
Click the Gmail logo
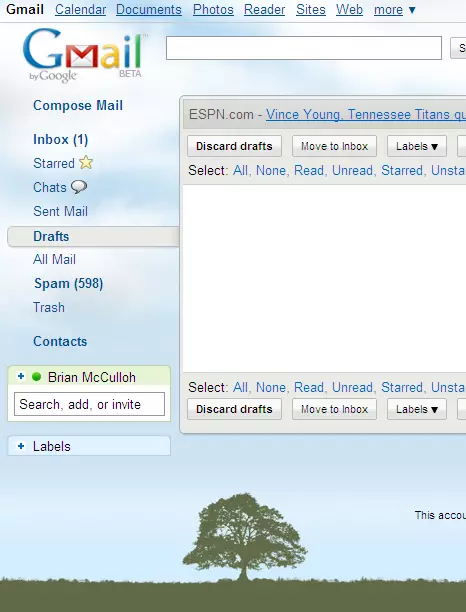click(x=84, y=55)
